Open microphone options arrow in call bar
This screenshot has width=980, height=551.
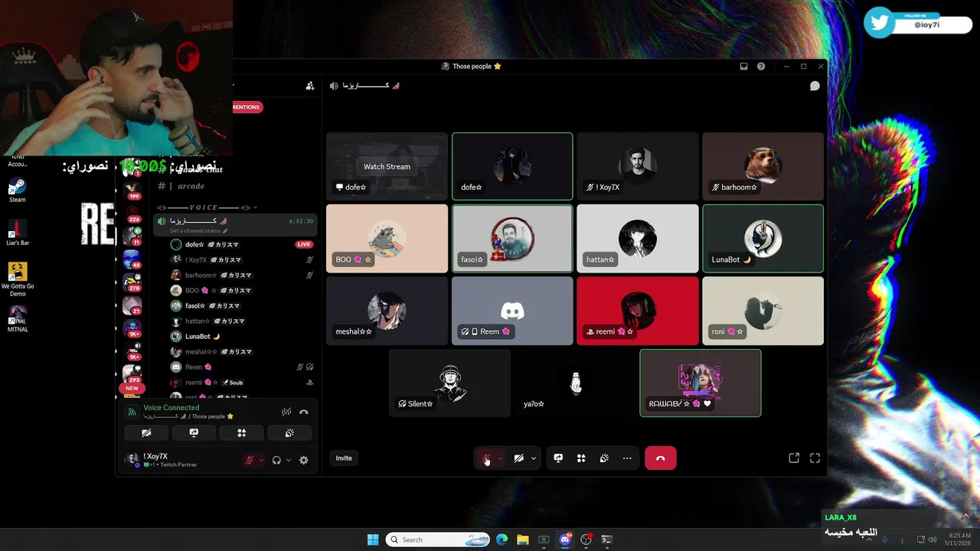(501, 458)
